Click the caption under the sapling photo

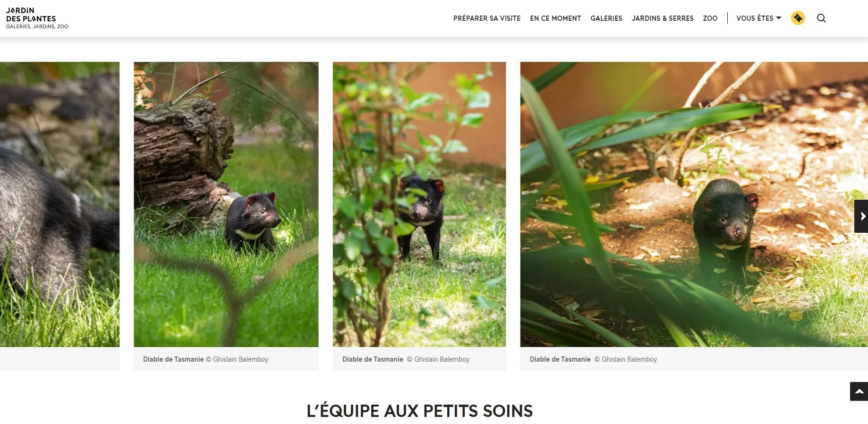[406, 359]
